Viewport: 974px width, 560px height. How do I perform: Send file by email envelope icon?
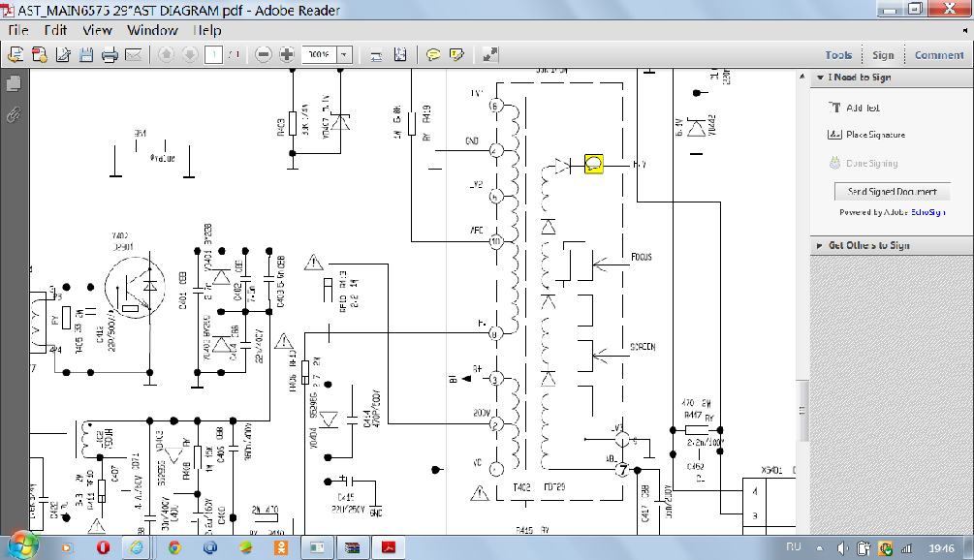pyautogui.click(x=133, y=54)
